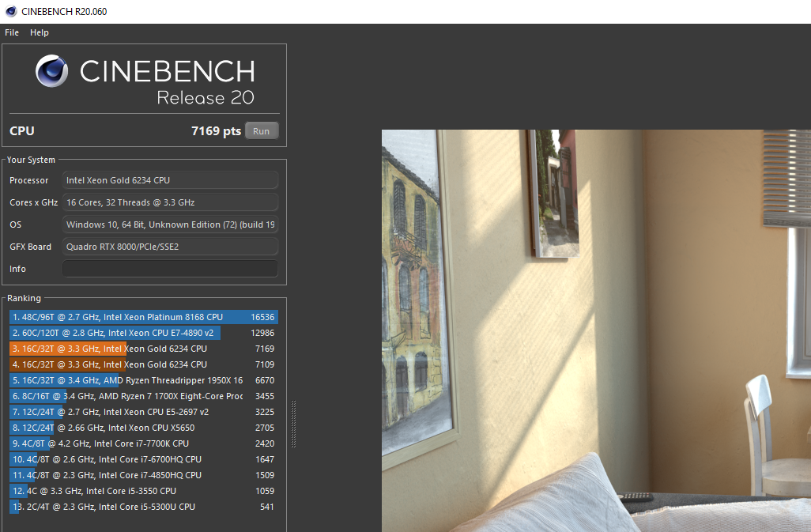811x532 pixels.
Task: Click the OS field showing Windows 10
Action: (170, 224)
